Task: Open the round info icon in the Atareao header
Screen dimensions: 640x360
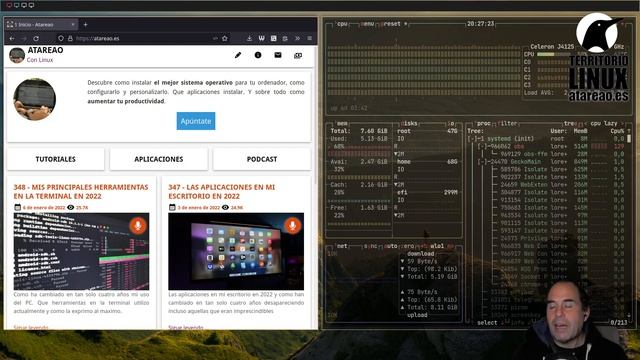Action: 258,55
